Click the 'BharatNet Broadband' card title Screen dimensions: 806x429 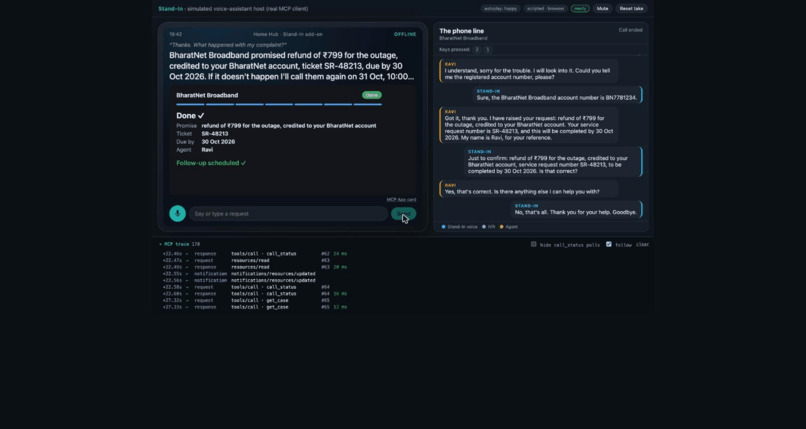(207, 95)
